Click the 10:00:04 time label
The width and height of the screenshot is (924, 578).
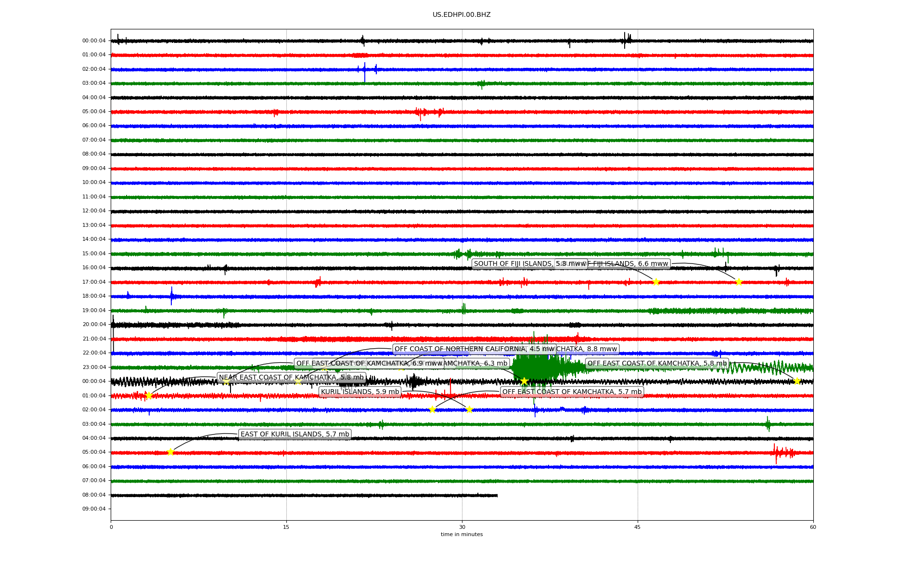pos(94,183)
